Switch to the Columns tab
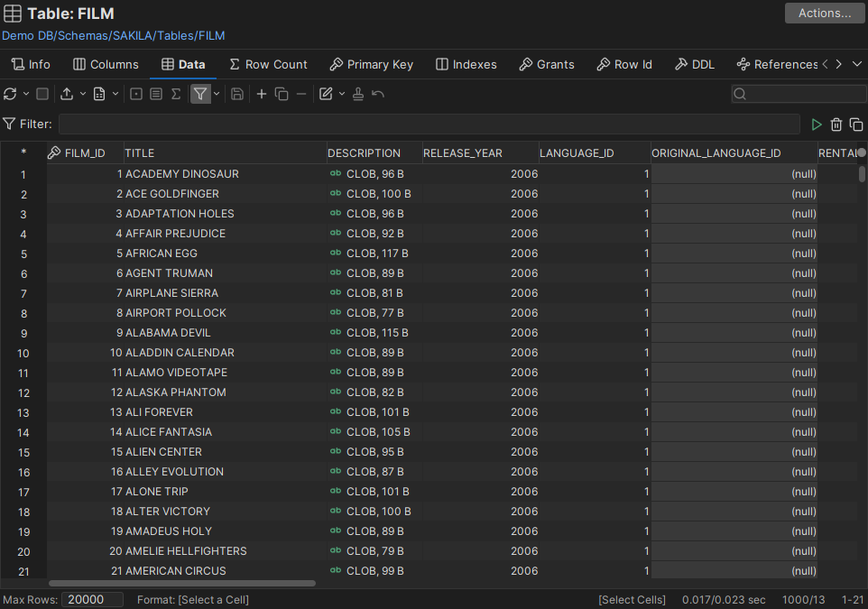Image resolution: width=868 pixels, height=609 pixels. (x=105, y=64)
